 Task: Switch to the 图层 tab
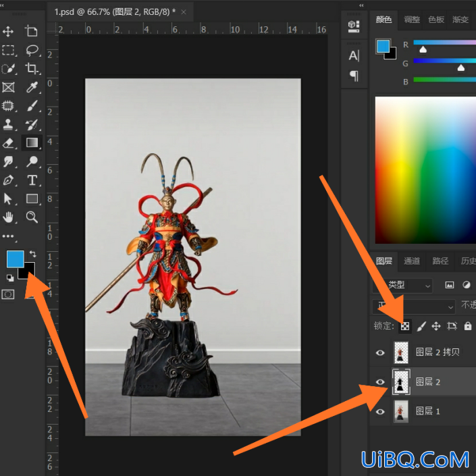(384, 261)
